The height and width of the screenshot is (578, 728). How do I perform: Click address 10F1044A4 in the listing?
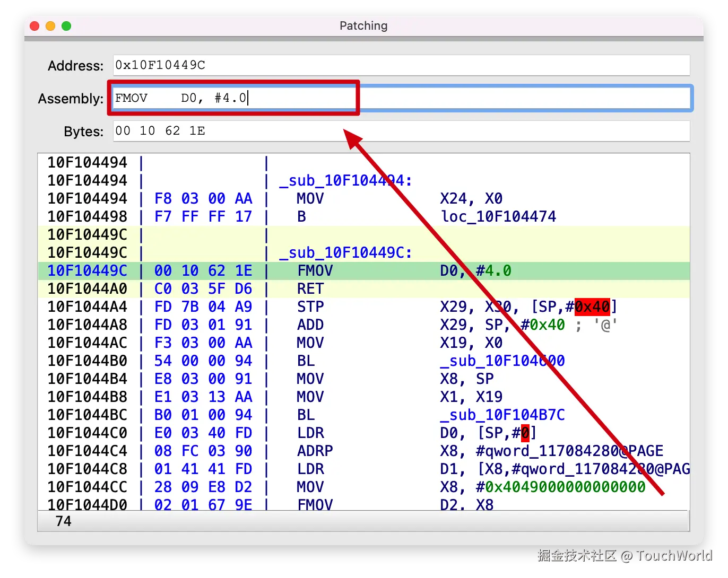pyautogui.click(x=88, y=306)
